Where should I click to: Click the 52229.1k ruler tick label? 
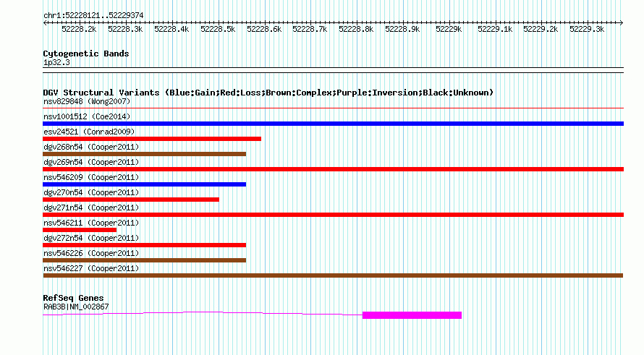[495, 29]
